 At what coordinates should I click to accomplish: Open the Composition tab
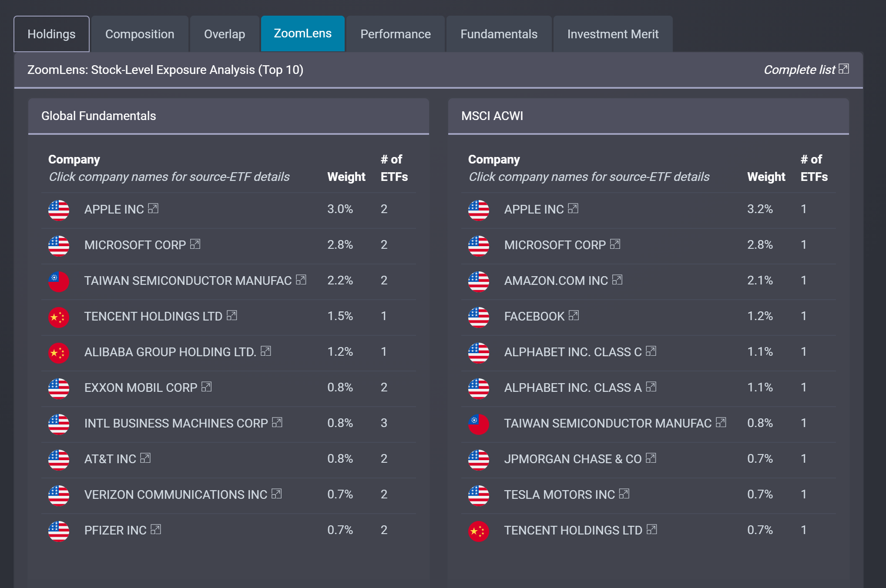pyautogui.click(x=140, y=34)
